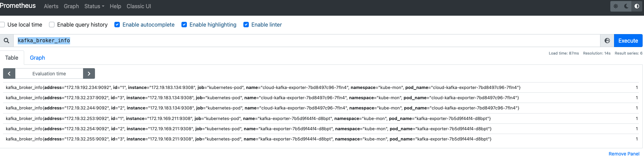Select result row with address 172.19.32.255:9092

321,139
